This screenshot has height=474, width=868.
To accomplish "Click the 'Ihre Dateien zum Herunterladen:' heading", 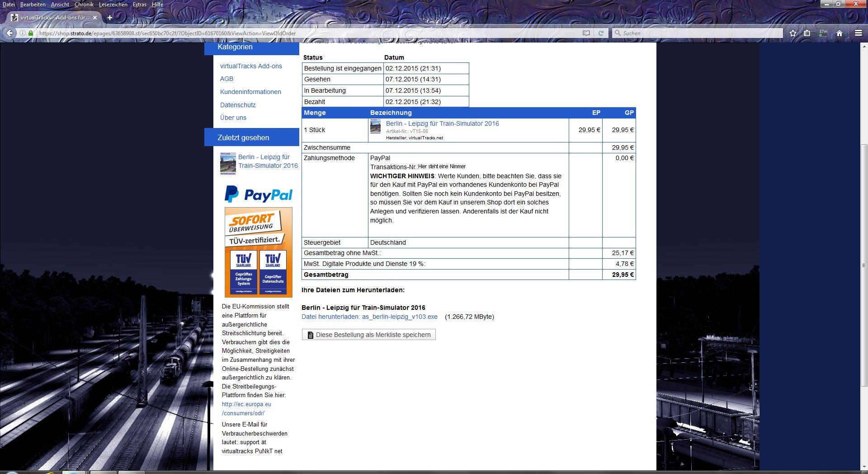I will pos(353,290).
